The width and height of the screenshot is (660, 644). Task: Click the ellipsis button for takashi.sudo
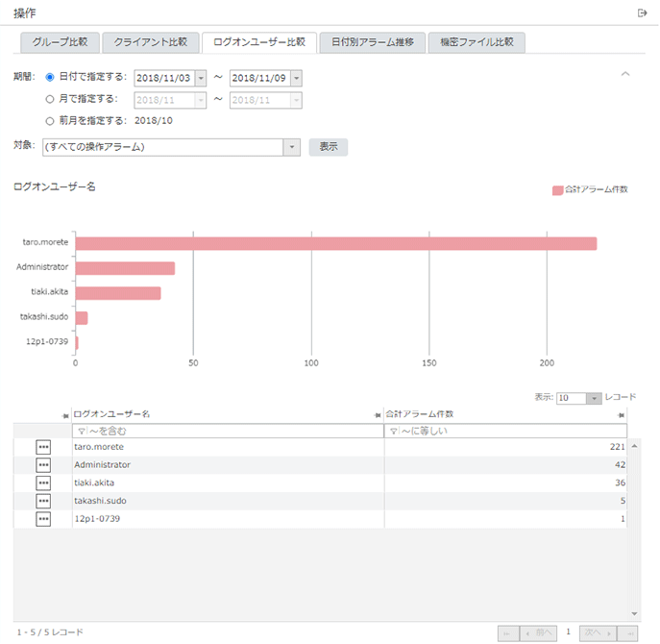(x=43, y=501)
